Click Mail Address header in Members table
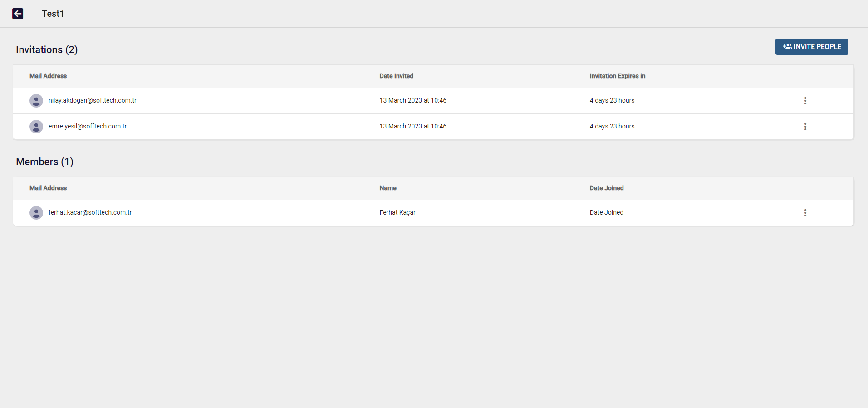 (48, 188)
